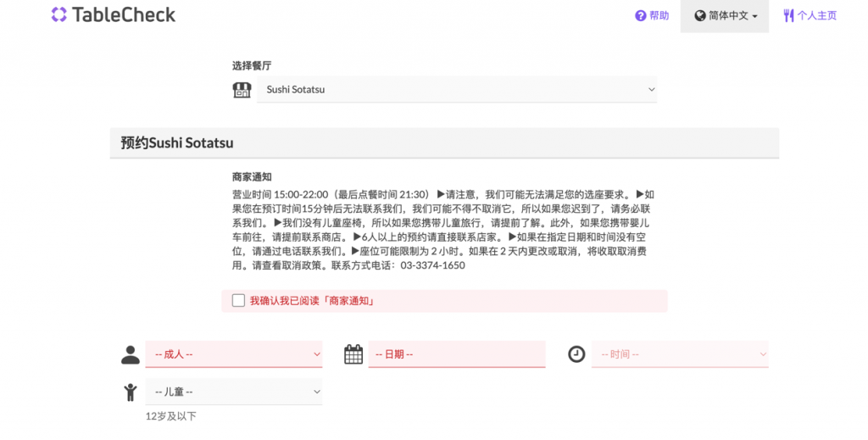The image size is (868, 440).
Task: Check the merchant notice confirmation checkbox
Action: pos(238,300)
